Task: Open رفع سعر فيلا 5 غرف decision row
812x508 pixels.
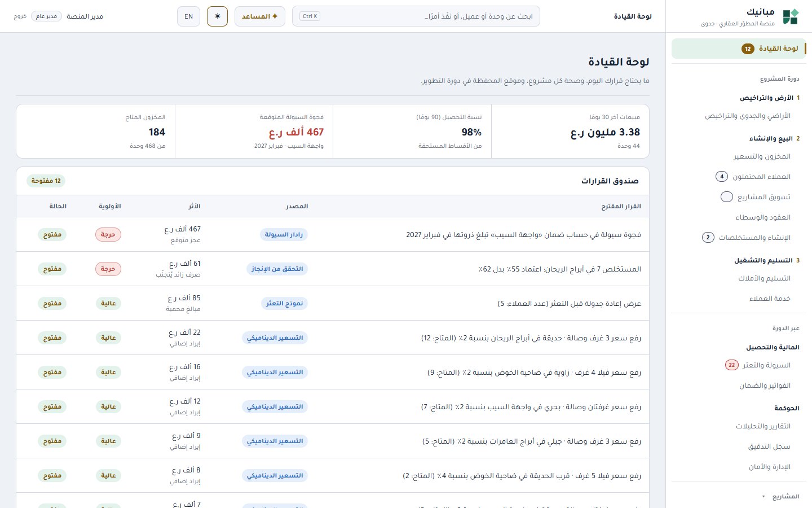Action: click(x=333, y=476)
